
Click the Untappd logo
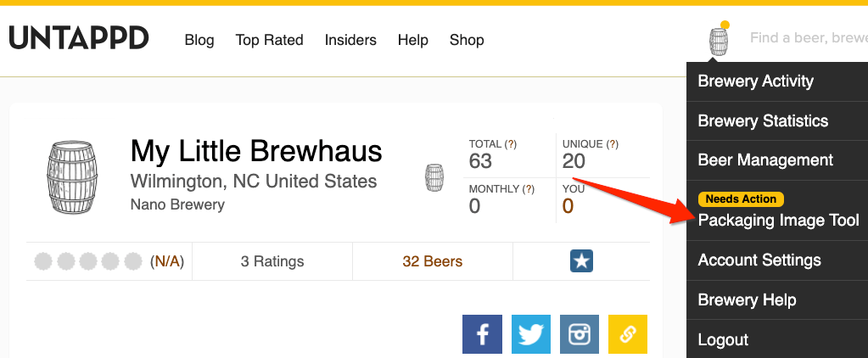(x=79, y=38)
